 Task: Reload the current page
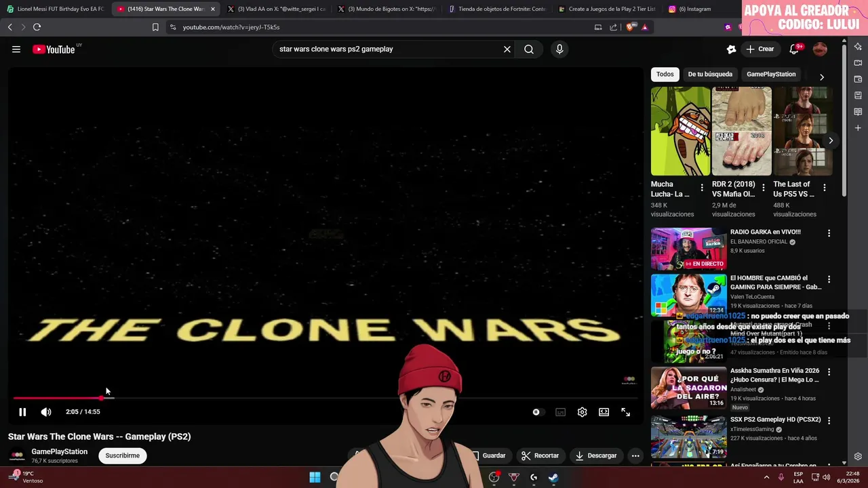[x=37, y=27]
